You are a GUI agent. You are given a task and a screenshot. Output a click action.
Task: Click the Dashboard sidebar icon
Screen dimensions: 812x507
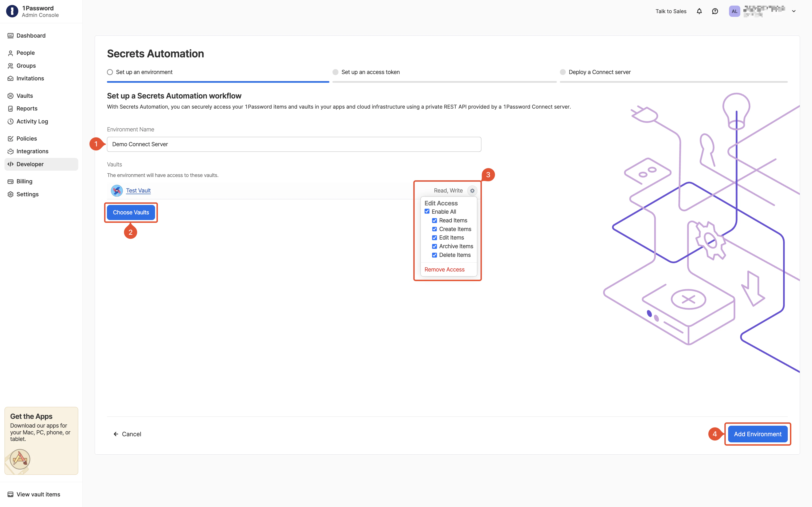(10, 35)
